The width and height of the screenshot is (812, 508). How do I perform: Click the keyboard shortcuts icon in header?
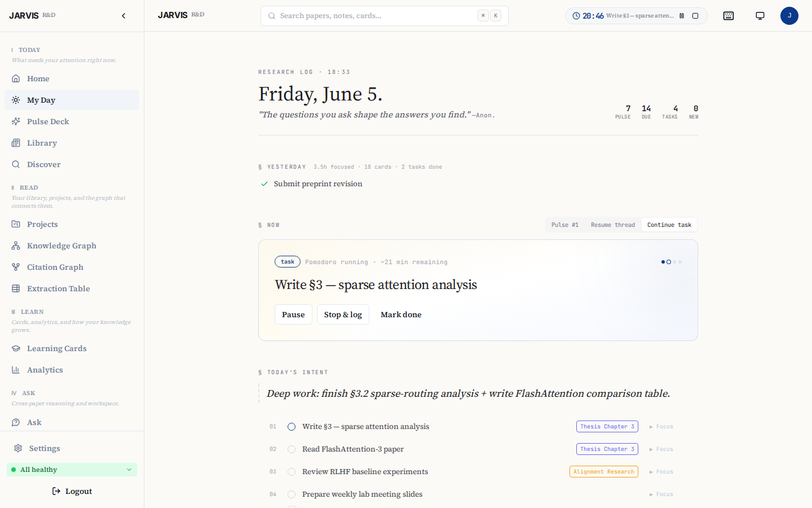tap(729, 16)
